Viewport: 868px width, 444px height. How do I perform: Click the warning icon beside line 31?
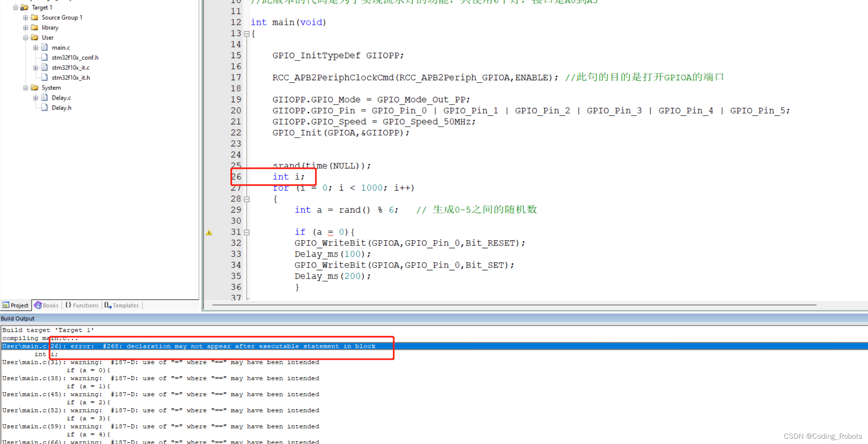tap(209, 232)
